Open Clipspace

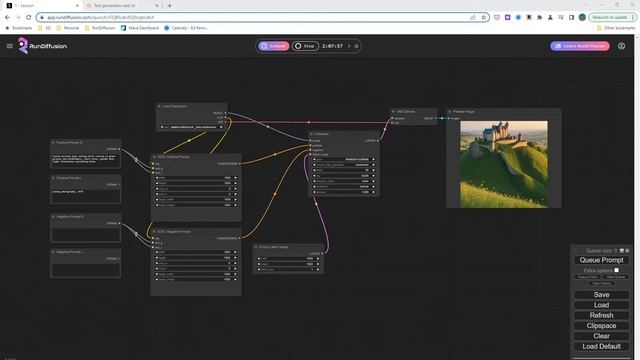(x=601, y=326)
